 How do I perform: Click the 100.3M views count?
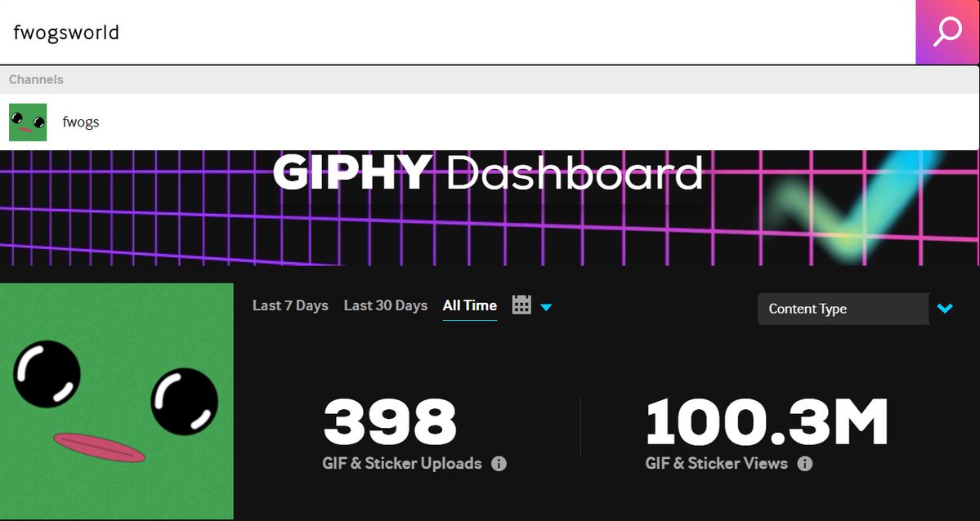click(x=767, y=421)
